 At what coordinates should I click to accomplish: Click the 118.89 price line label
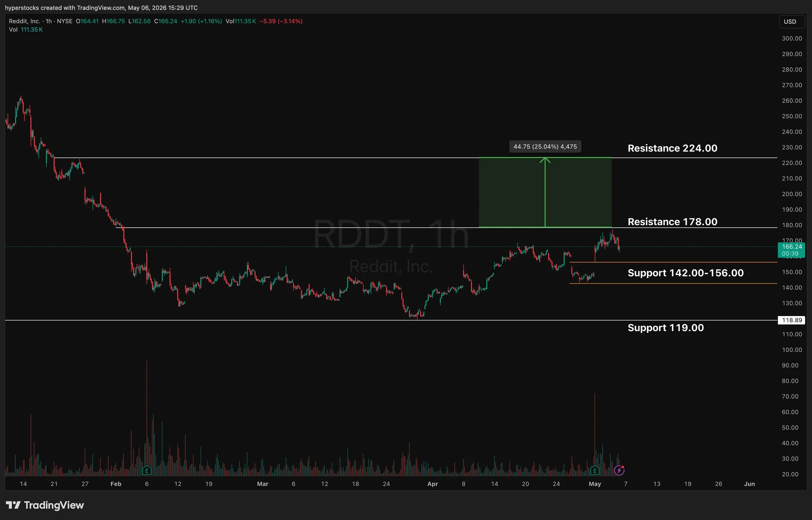point(791,320)
